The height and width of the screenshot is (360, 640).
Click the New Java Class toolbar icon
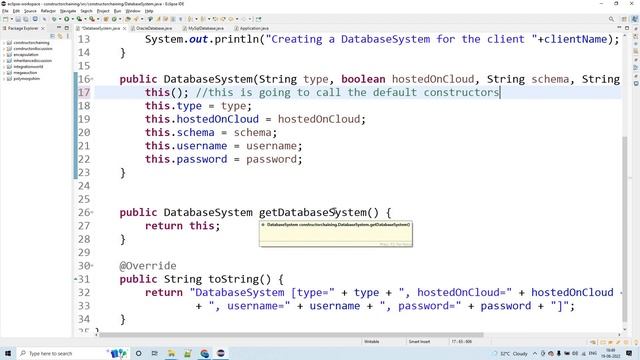pos(114,19)
